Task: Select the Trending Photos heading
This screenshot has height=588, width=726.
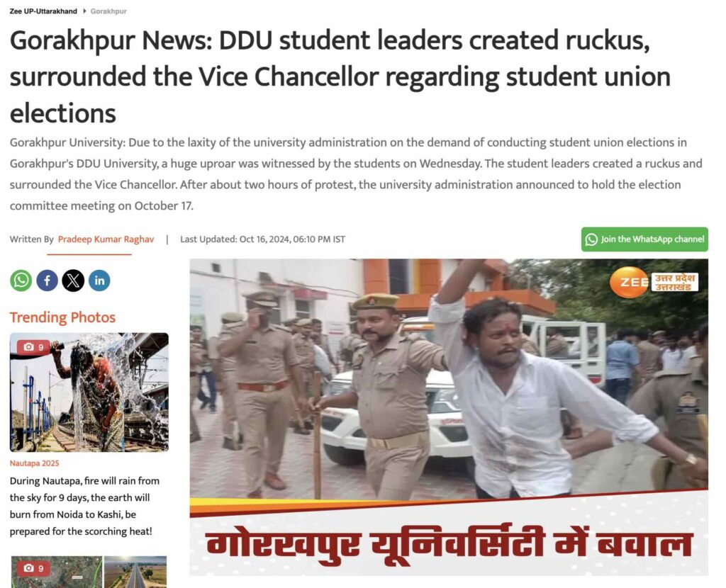Action: coord(62,317)
